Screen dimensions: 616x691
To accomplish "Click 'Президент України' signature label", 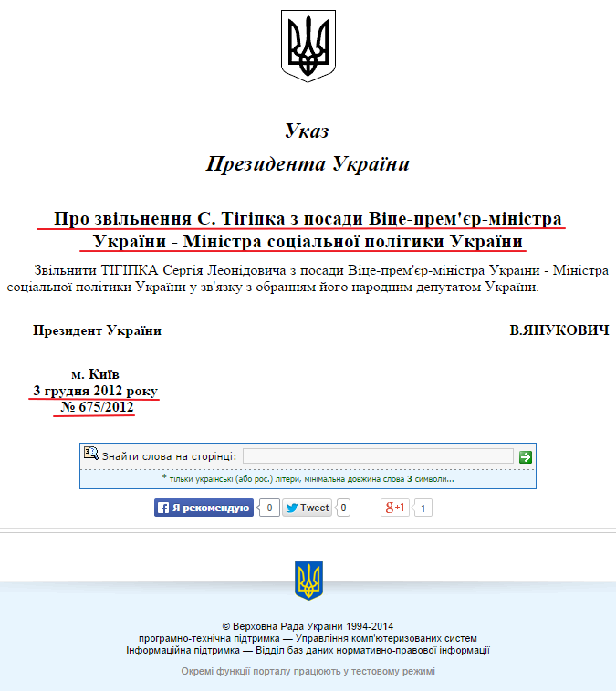I will [97, 330].
